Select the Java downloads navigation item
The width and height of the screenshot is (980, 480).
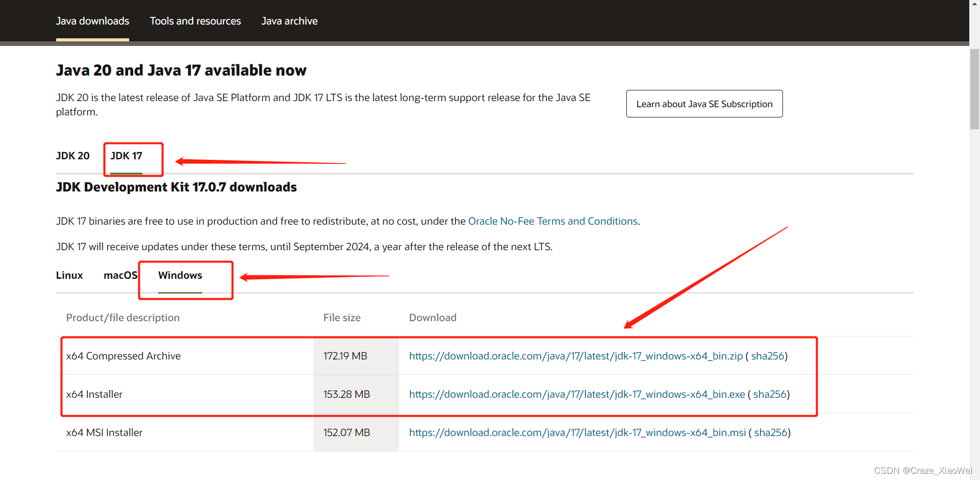pos(92,21)
